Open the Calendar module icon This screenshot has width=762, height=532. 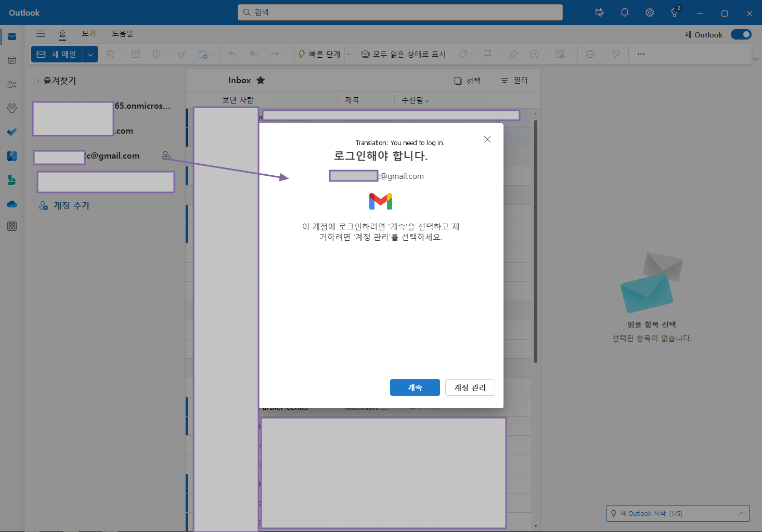click(x=12, y=60)
